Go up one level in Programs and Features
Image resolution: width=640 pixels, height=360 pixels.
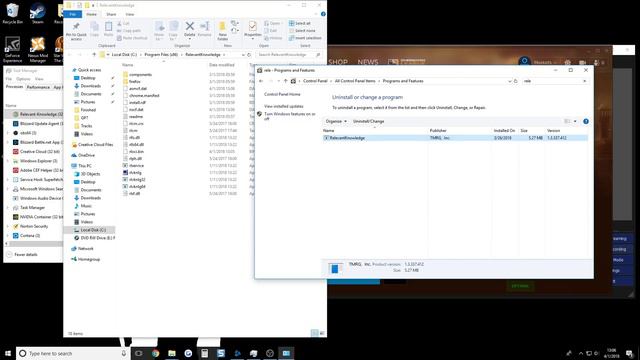pyautogui.click(x=285, y=81)
